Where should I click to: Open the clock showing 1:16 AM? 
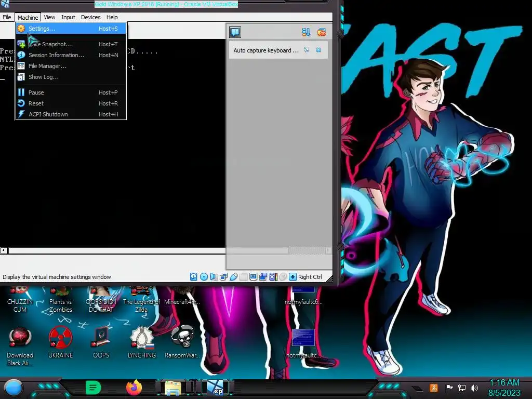point(504,388)
